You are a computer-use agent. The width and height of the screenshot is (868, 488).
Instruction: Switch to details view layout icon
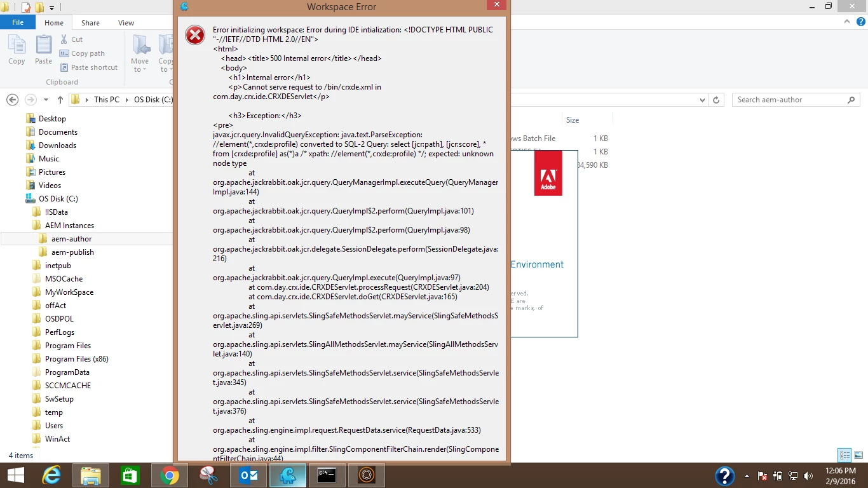pos(844,455)
